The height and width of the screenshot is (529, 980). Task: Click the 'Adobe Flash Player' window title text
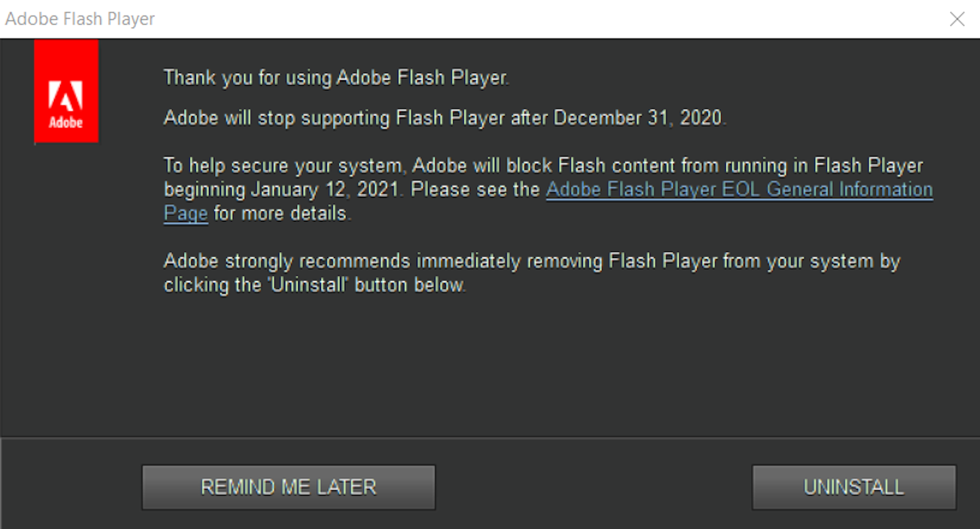click(x=80, y=19)
